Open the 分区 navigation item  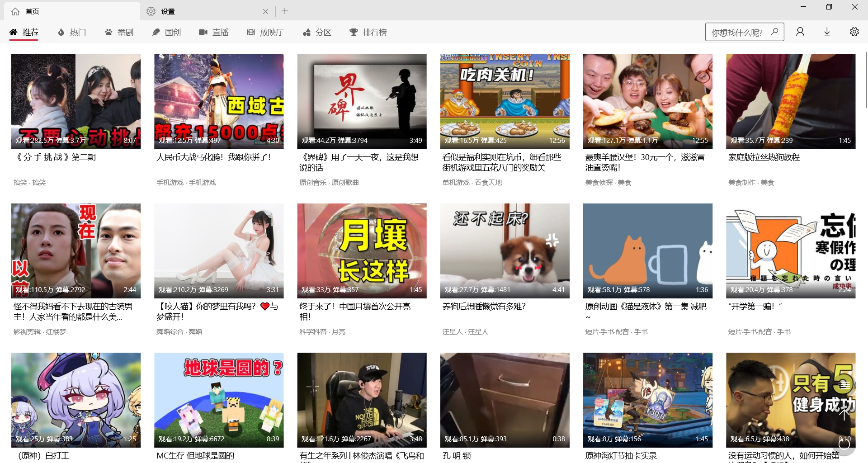tap(317, 32)
